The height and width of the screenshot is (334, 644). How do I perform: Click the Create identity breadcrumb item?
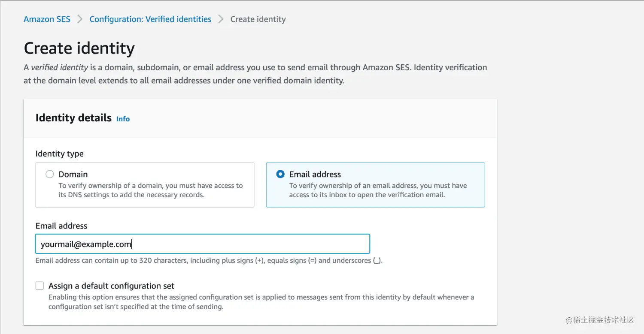(x=258, y=19)
